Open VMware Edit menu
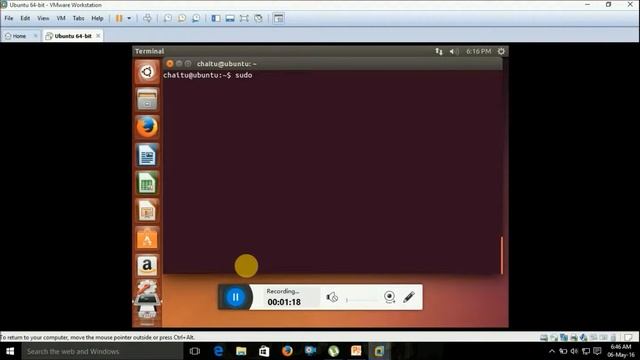640x360 pixels. click(25, 18)
